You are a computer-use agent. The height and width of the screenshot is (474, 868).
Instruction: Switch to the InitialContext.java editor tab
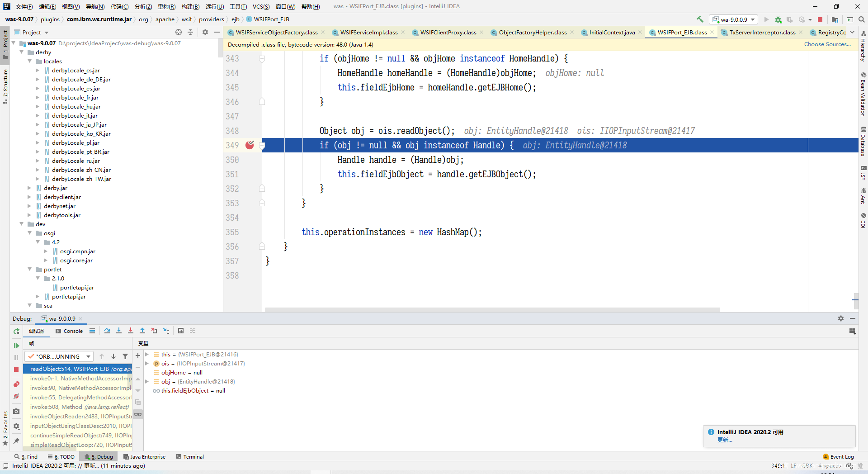point(612,33)
